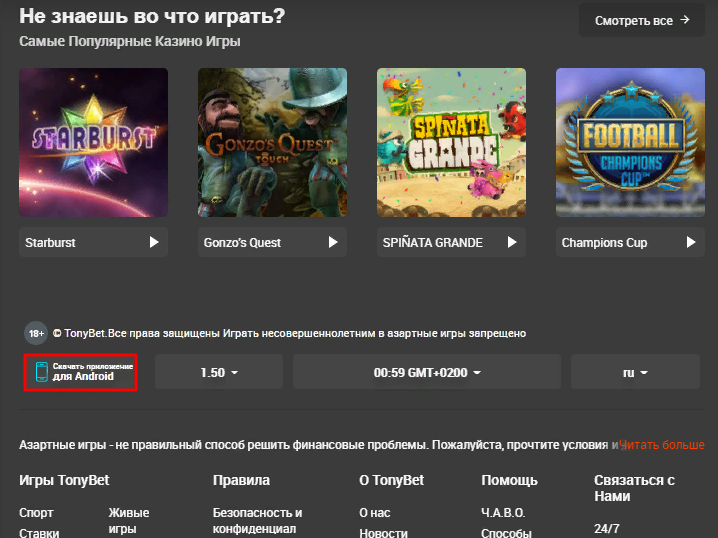
Task: Click the Помощь footer heading
Action: tap(509, 480)
